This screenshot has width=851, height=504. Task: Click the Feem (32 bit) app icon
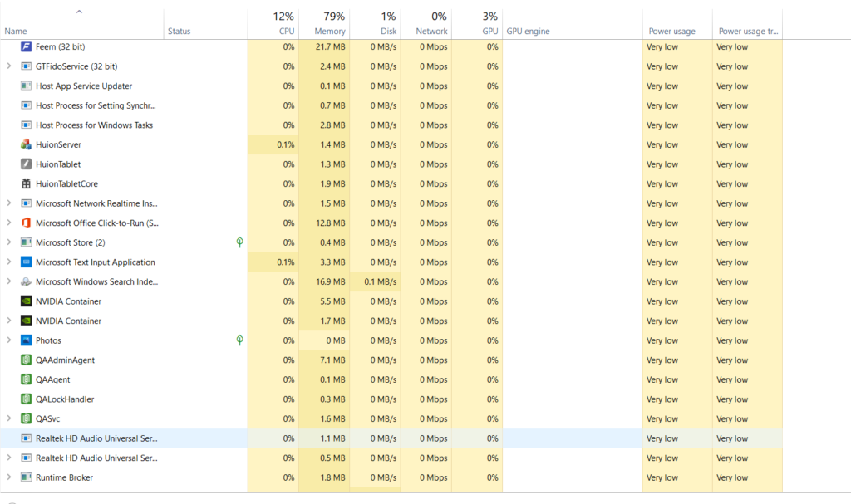26,46
